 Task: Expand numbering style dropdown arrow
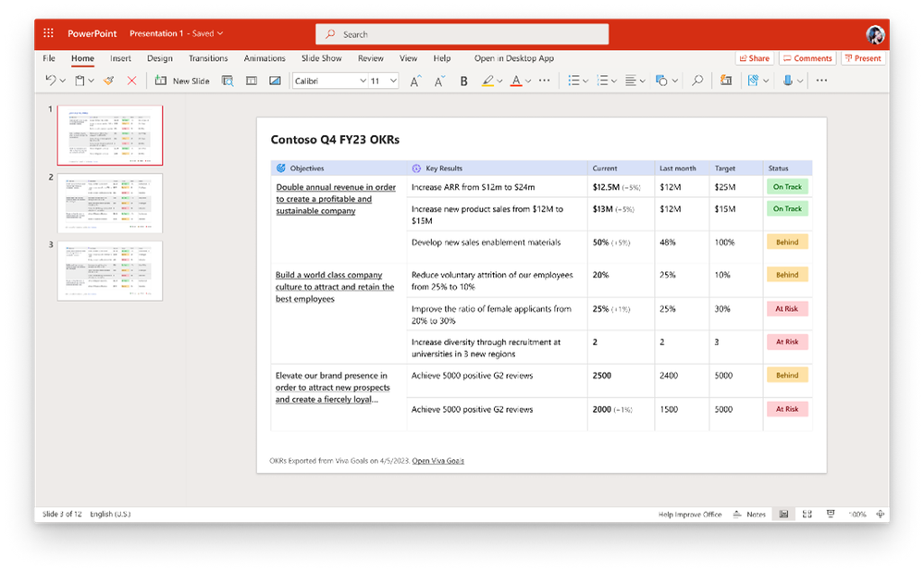(614, 81)
